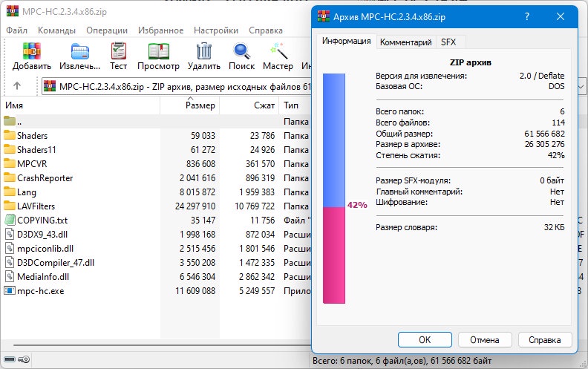588x369 pixels.
Task: Close the archive information dialog
Action: (561, 16)
